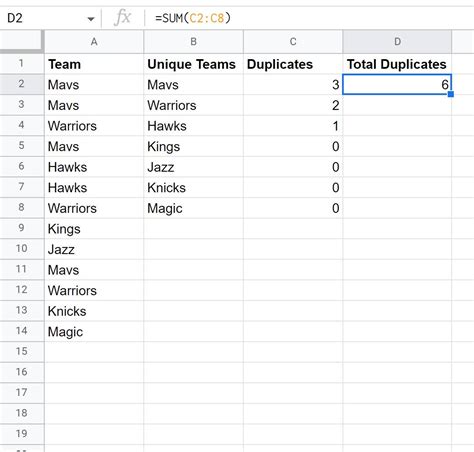
Task: Select cell A14 containing Magic
Action: pos(94,332)
